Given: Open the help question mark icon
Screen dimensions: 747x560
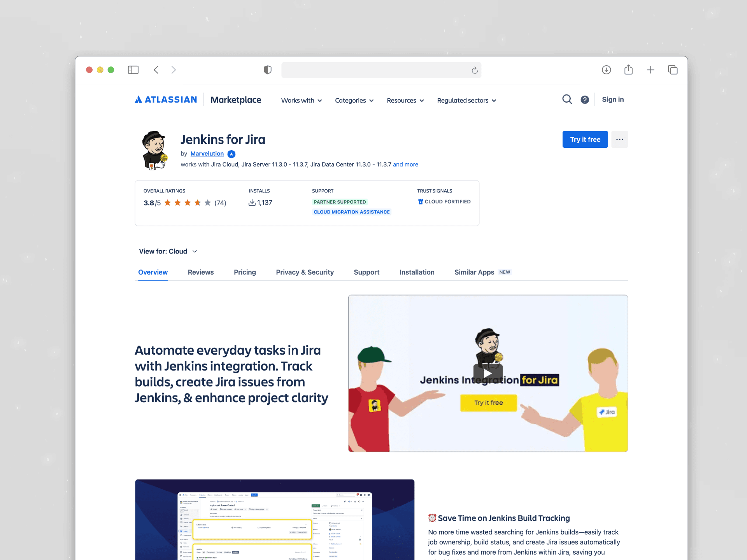Looking at the screenshot, I should coord(585,100).
